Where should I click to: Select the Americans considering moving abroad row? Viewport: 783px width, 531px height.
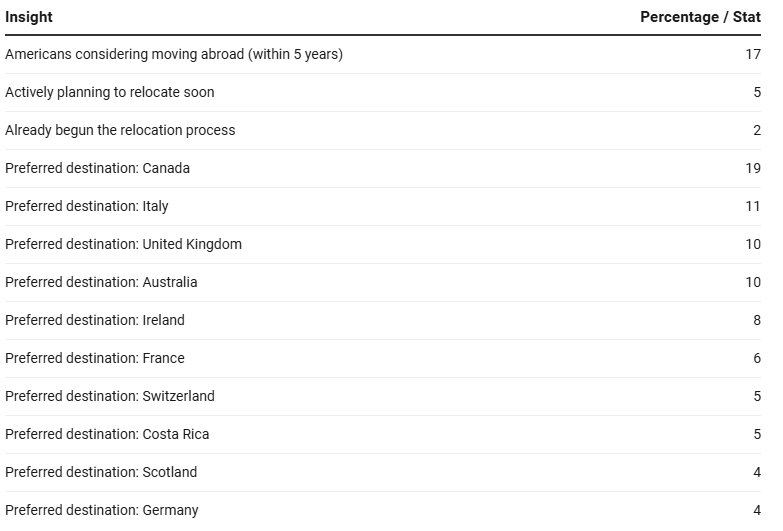[383, 54]
